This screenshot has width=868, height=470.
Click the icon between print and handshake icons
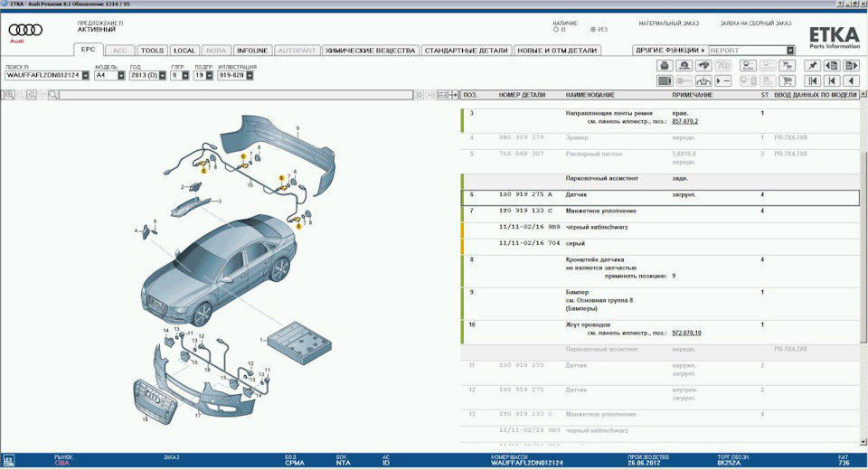(684, 66)
